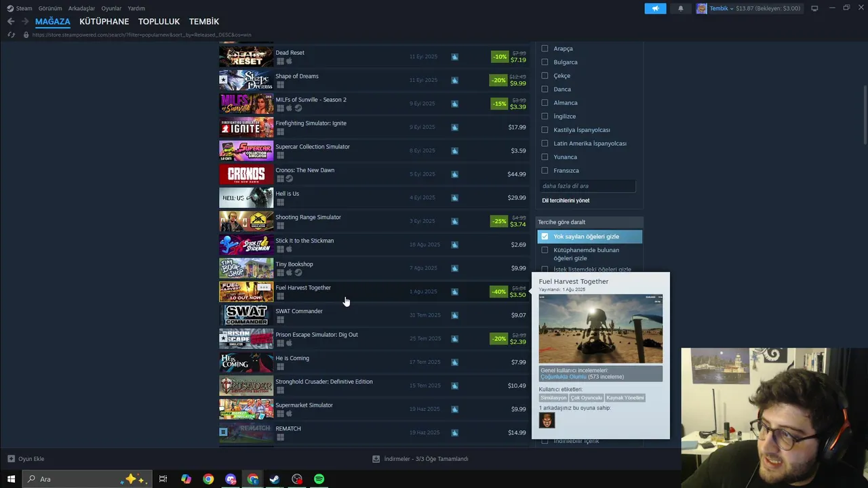Viewport: 868px width, 488px height.
Task: Check the Fransızca language box
Action: [545, 171]
